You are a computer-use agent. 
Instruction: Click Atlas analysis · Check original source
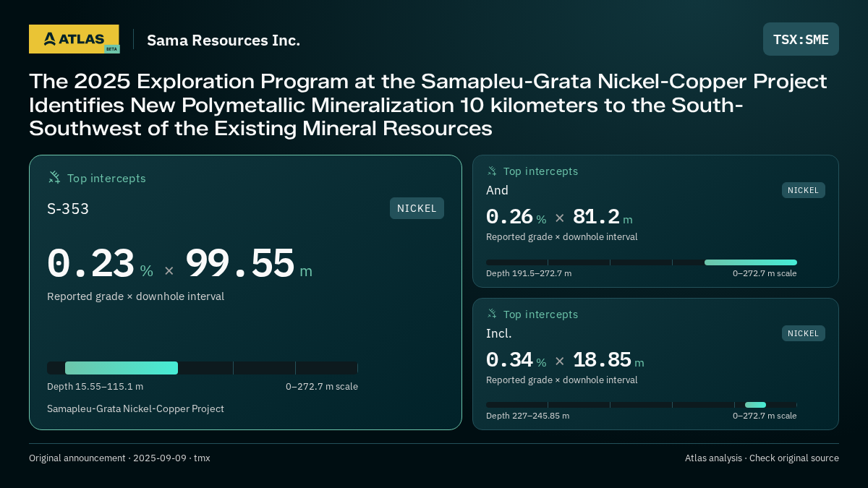click(762, 458)
